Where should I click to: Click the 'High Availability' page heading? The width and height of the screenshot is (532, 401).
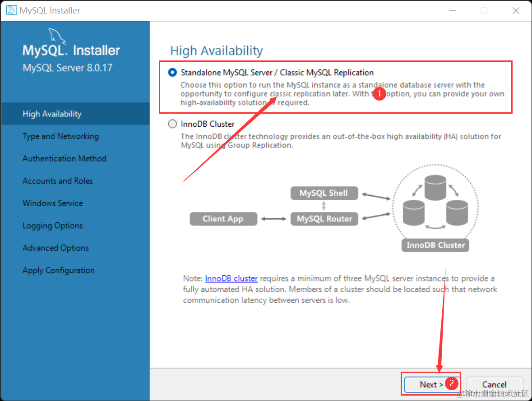point(217,51)
